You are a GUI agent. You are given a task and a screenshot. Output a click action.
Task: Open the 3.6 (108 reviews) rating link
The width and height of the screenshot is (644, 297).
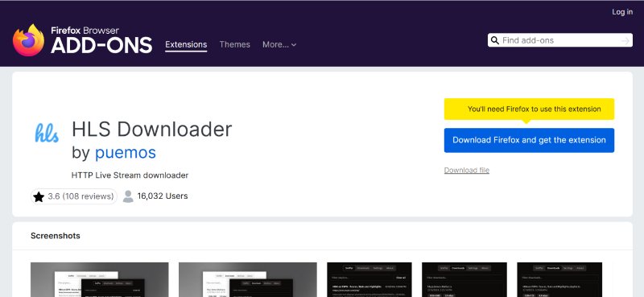74,196
